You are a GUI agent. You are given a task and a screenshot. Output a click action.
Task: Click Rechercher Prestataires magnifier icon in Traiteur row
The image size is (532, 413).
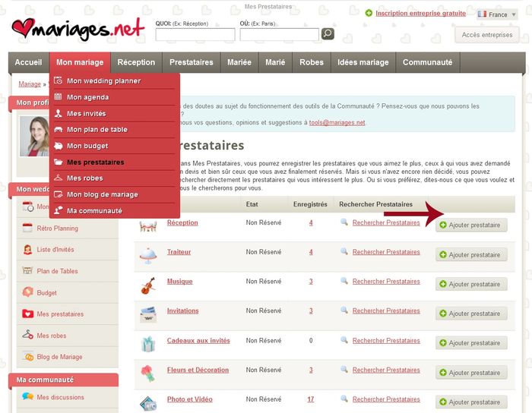click(x=344, y=252)
